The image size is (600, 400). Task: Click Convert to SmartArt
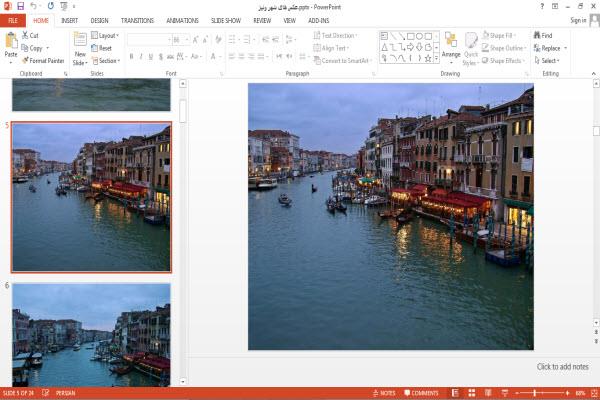coord(342,60)
